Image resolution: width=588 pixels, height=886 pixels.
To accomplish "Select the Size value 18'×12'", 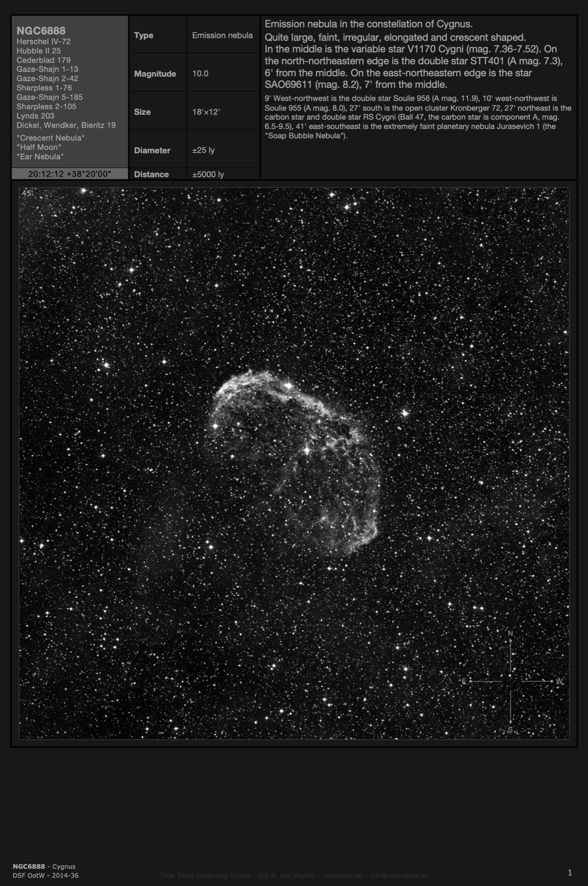I will [206, 112].
